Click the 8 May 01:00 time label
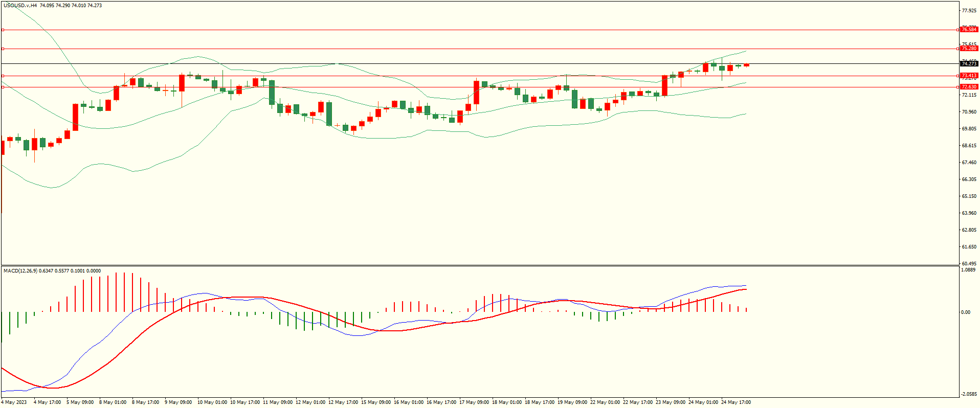Viewport: 980px width, 408px height. [x=113, y=402]
